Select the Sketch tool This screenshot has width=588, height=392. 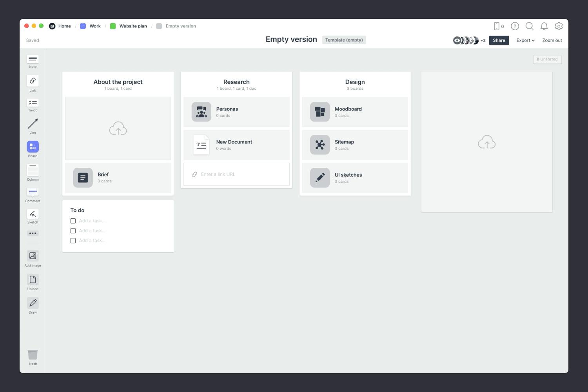click(x=33, y=214)
